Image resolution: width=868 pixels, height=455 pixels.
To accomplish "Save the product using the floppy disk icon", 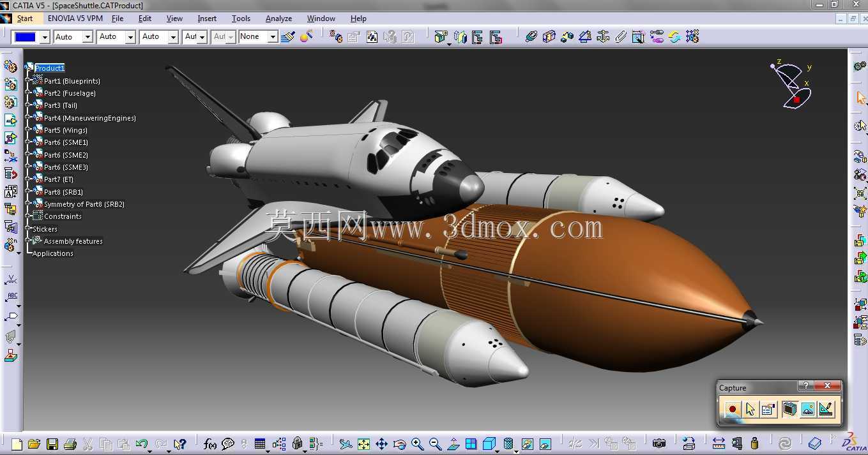I will (x=52, y=444).
